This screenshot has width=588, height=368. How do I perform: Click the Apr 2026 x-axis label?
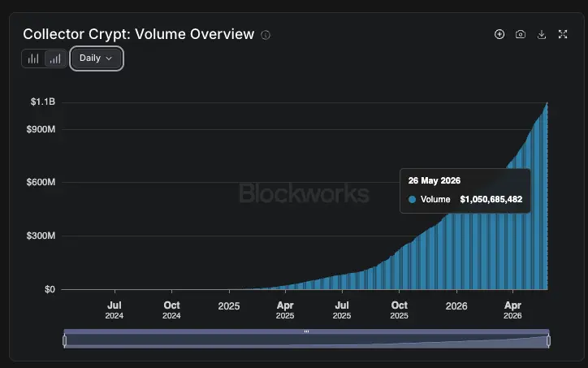(512, 310)
